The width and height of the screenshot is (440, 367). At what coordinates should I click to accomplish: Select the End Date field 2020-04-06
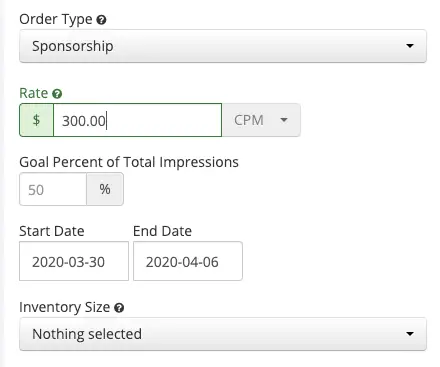188,261
